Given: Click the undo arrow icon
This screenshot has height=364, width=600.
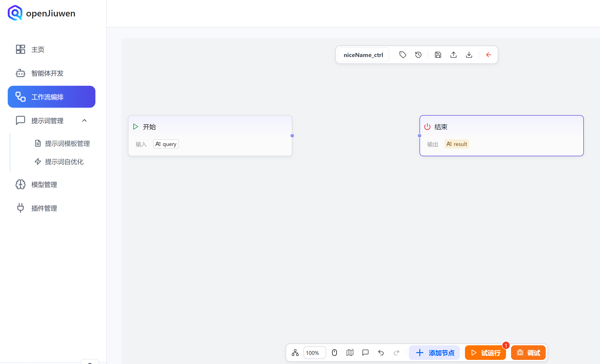Looking at the screenshot, I should tap(381, 352).
